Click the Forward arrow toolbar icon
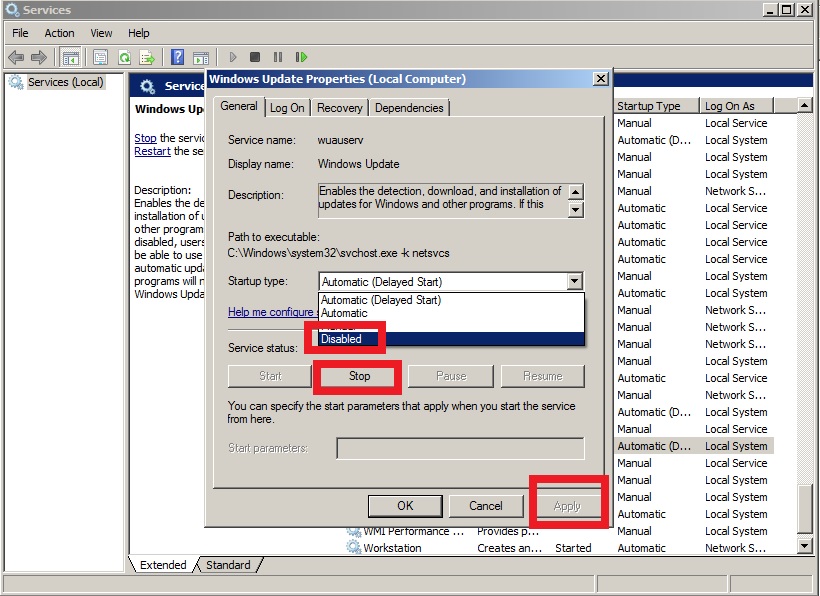 [39, 57]
